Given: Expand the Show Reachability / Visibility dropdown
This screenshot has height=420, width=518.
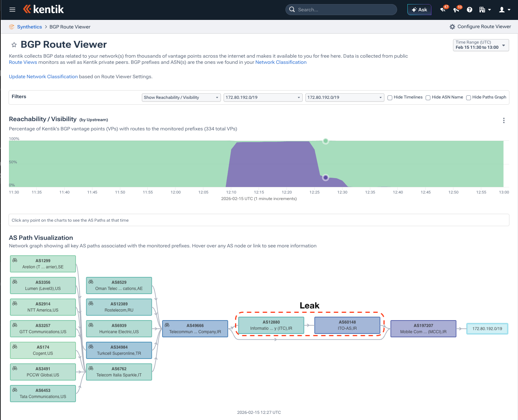Looking at the screenshot, I should pyautogui.click(x=181, y=97).
